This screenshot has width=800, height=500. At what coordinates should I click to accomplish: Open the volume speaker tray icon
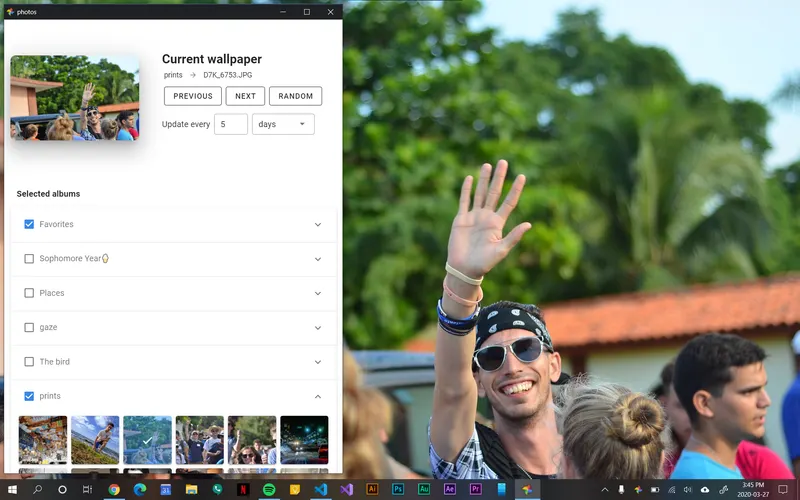688,490
